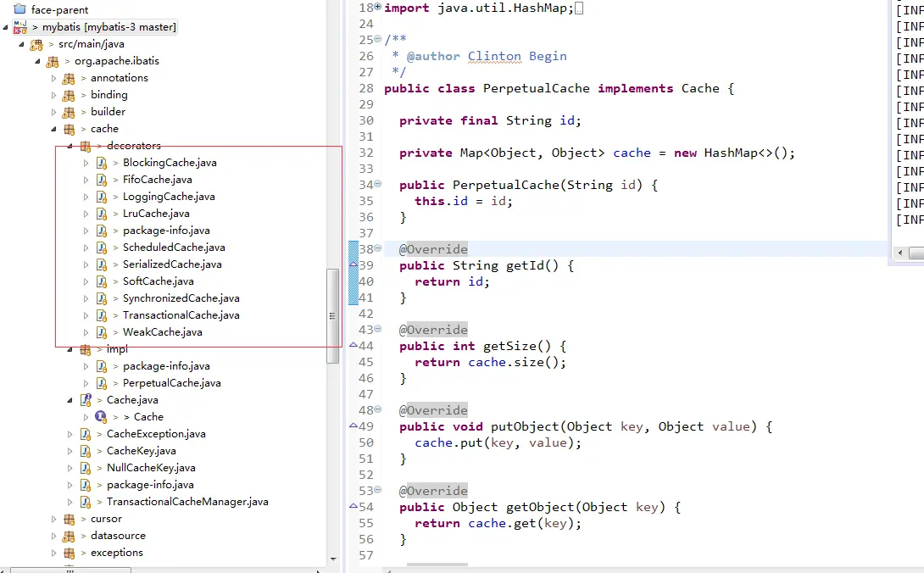This screenshot has width=924, height=573.
Task: Fold the PerpetualCache constructor on line 34
Action: pyautogui.click(x=378, y=184)
